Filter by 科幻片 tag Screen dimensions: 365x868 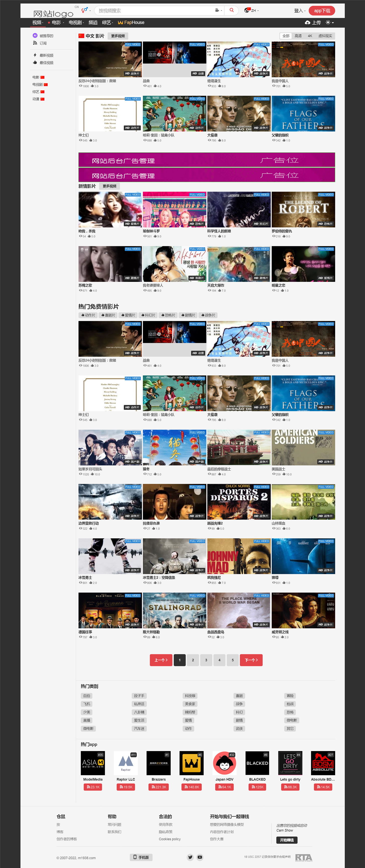(148, 315)
